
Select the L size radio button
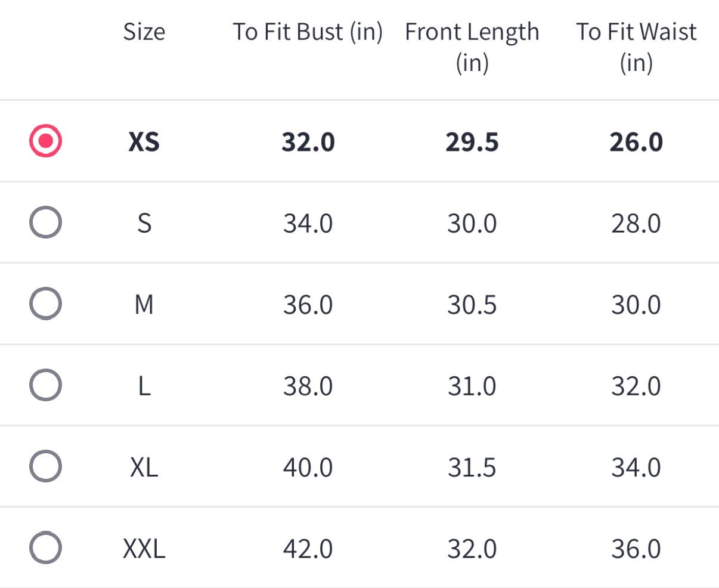(x=45, y=385)
